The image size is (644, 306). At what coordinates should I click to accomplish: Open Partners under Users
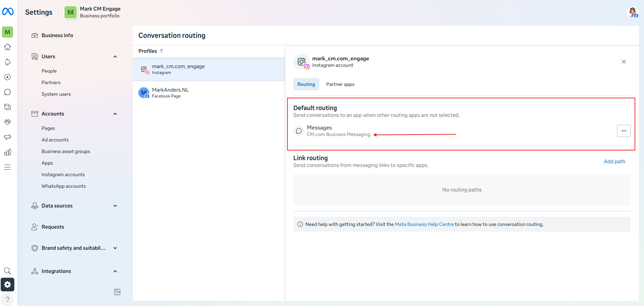coord(51,82)
